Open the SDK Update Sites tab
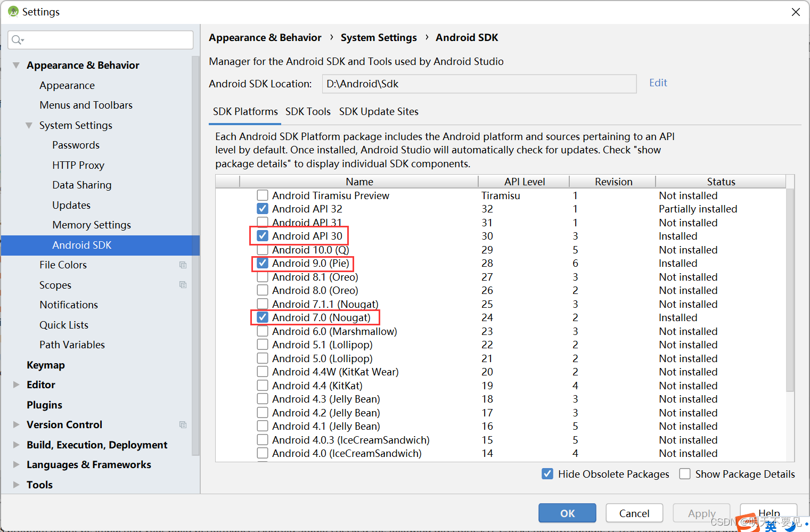Screen dimensions: 810x532 tap(379, 111)
